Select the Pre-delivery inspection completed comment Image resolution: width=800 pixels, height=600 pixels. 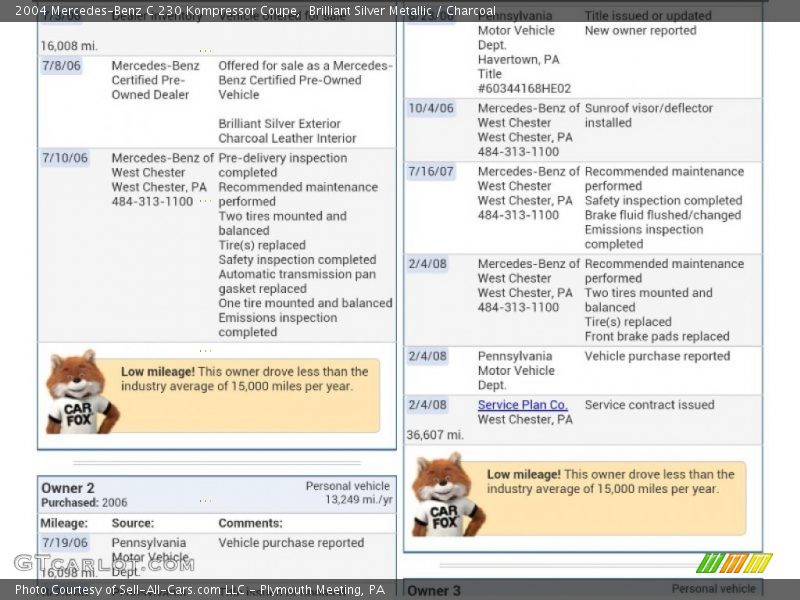(283, 165)
